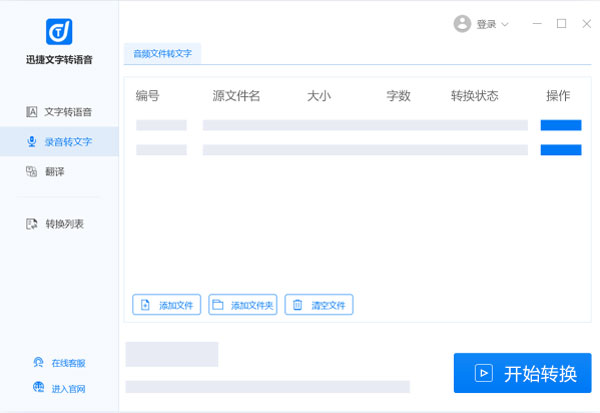Viewport: 600px width, 413px height.
Task: Switch to 音频文件转文字 tab
Action: pyautogui.click(x=162, y=54)
